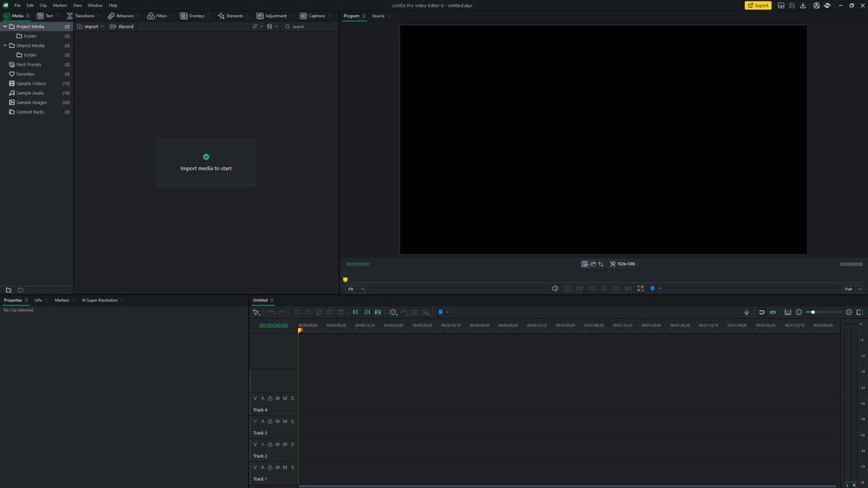
Task: Click the split scissors icon in timeline toolbar
Action: pyautogui.click(x=307, y=312)
